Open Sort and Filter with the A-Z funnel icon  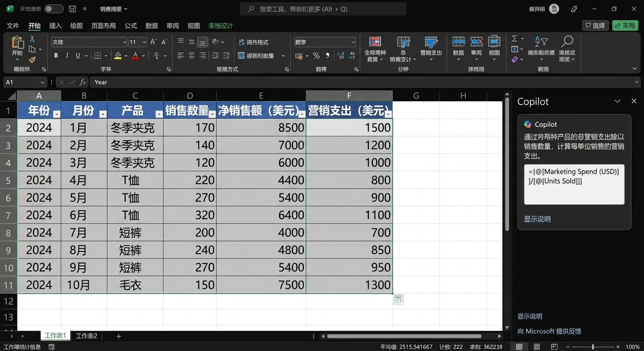pyautogui.click(x=541, y=42)
